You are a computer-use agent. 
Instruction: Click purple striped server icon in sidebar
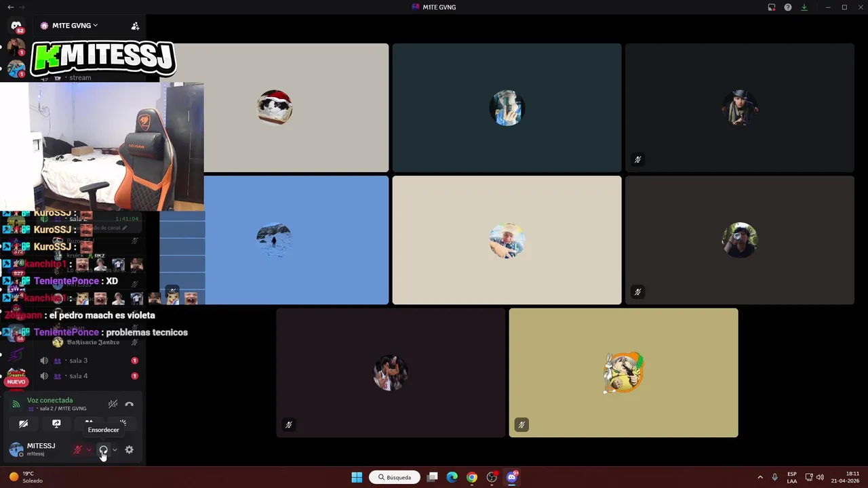click(16, 354)
